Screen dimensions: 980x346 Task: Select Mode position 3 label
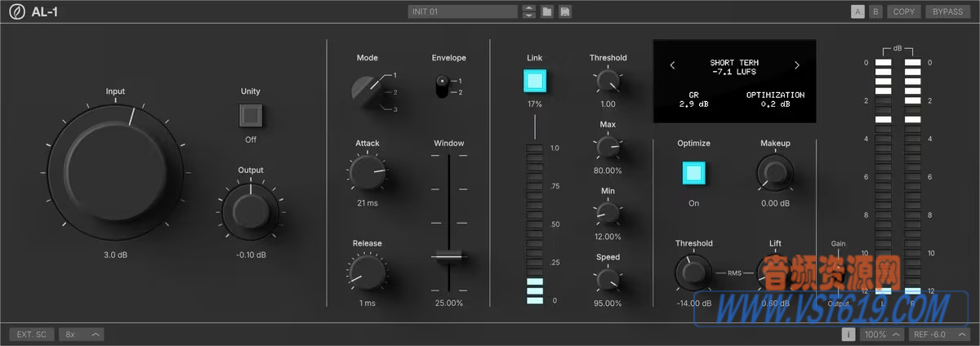pos(396,109)
